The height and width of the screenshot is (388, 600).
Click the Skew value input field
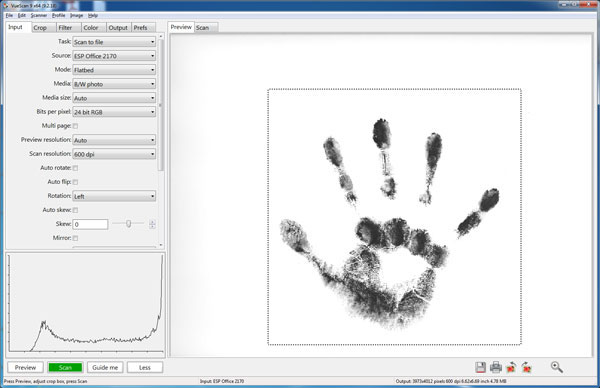90,224
